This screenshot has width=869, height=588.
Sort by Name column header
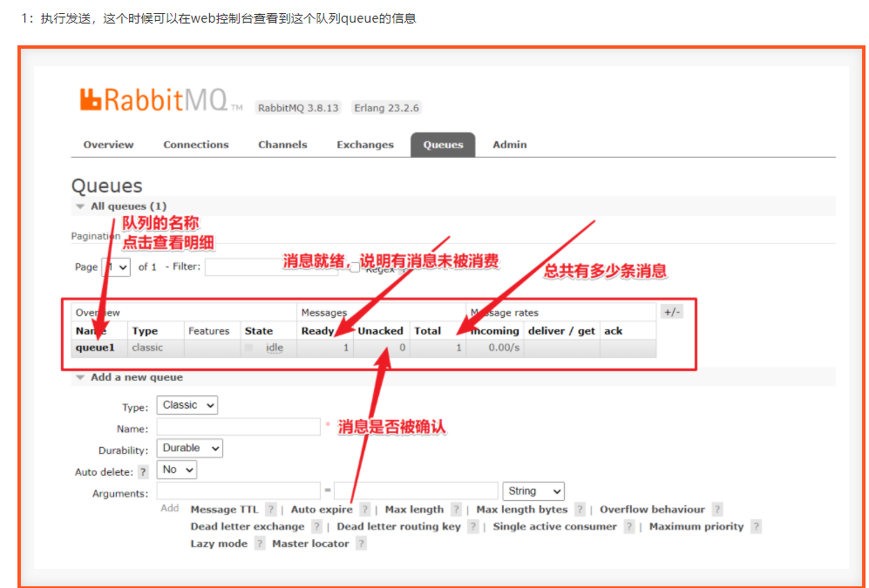click(89, 330)
